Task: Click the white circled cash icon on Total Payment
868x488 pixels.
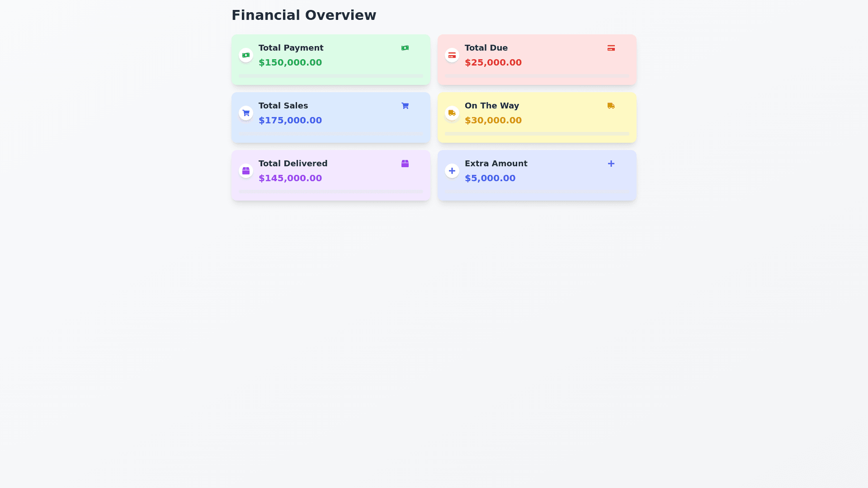Action: point(246,55)
